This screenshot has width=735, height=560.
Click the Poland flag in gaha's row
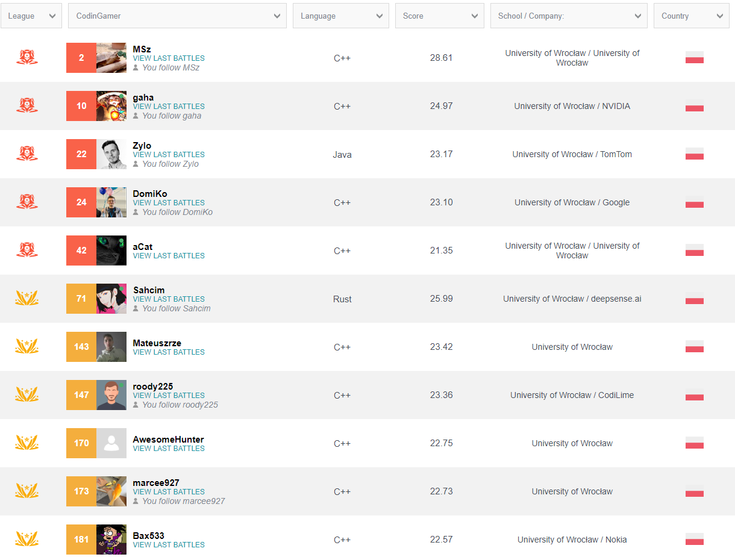(694, 106)
